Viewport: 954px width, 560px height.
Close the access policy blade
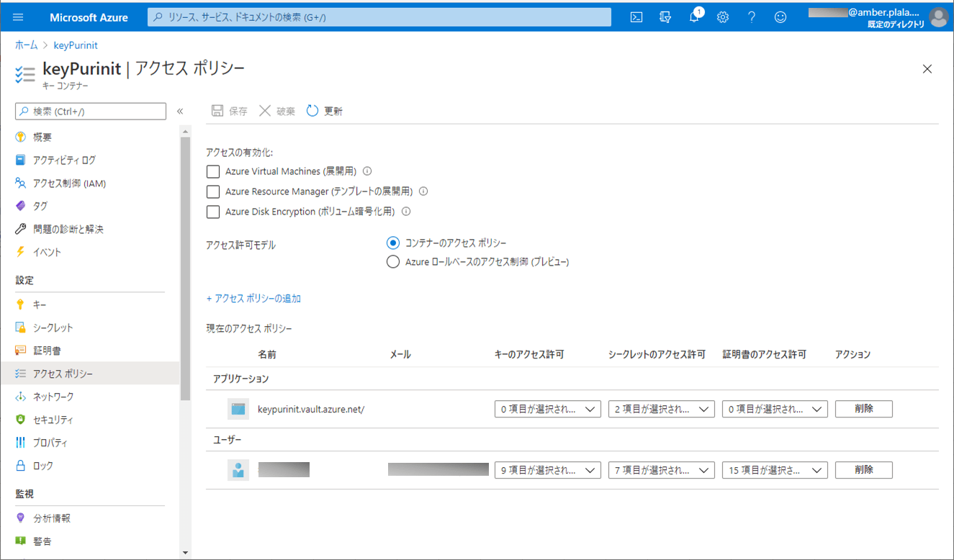click(927, 69)
